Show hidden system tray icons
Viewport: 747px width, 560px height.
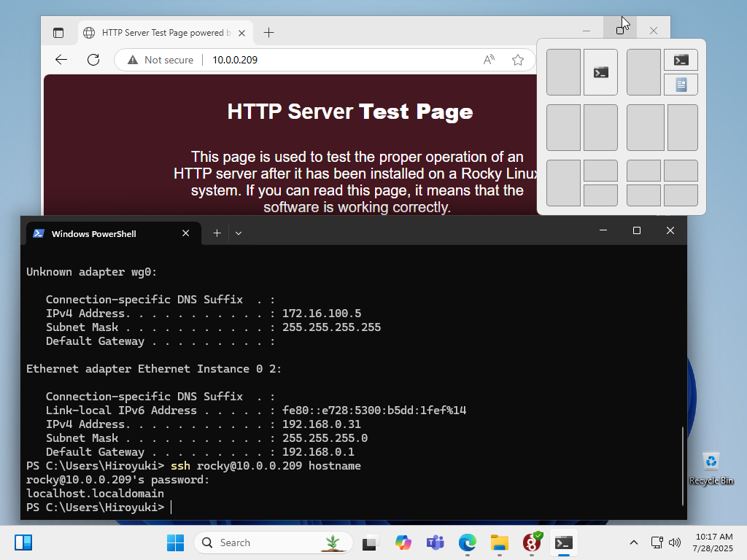click(634, 542)
